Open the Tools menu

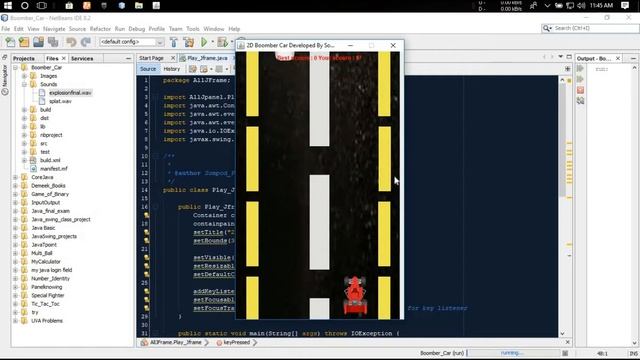pyautogui.click(x=193, y=29)
